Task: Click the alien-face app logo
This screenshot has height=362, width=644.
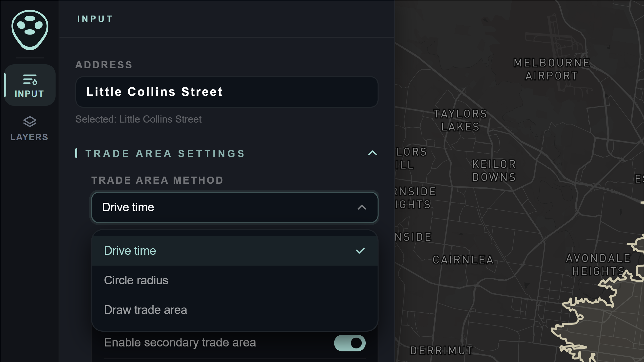Action: [x=30, y=30]
